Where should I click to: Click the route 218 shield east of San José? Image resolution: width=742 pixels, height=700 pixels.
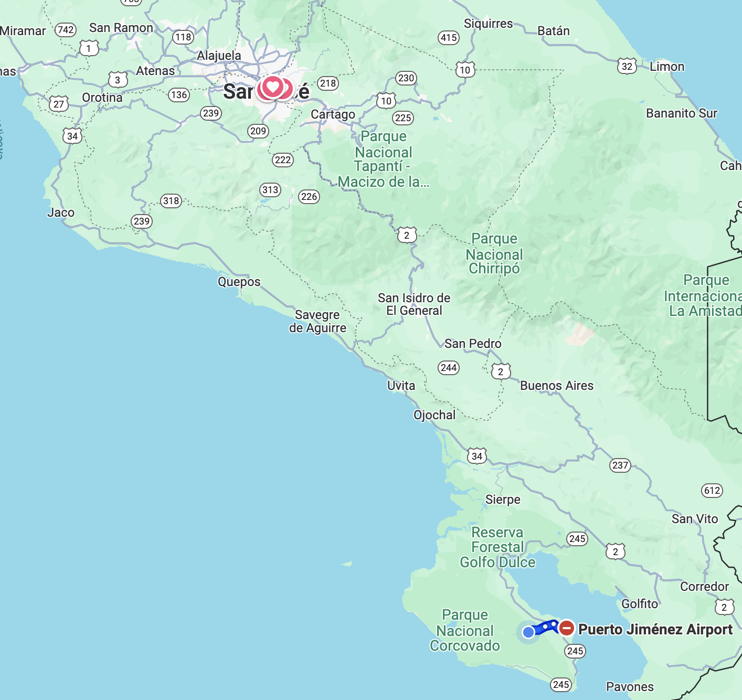328,83
